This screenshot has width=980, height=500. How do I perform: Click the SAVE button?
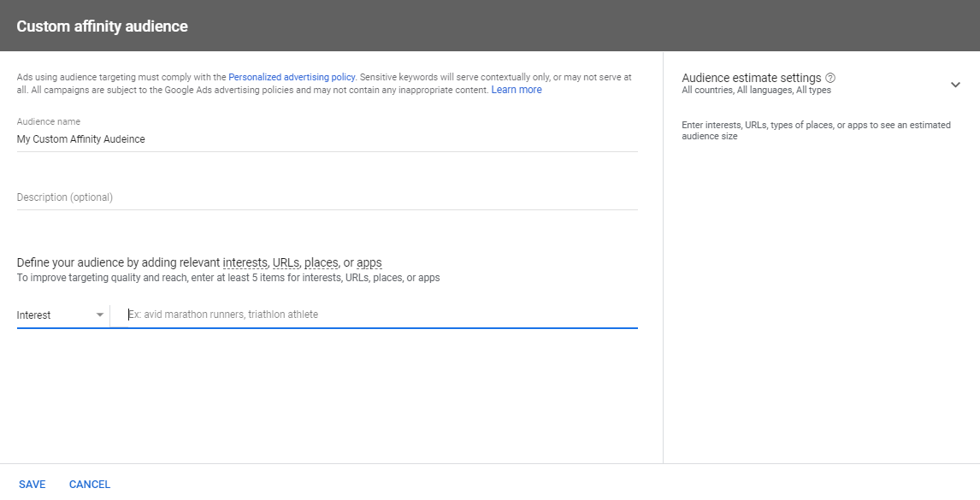32,485
